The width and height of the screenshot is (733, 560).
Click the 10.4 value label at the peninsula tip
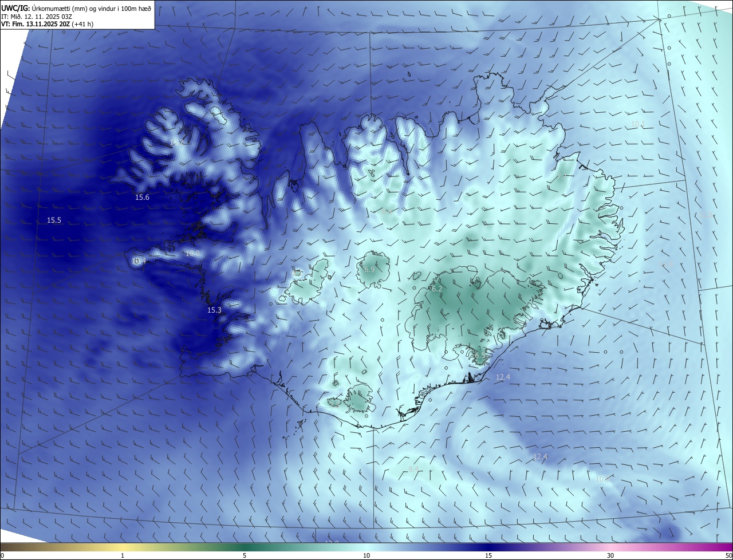[x=139, y=261]
